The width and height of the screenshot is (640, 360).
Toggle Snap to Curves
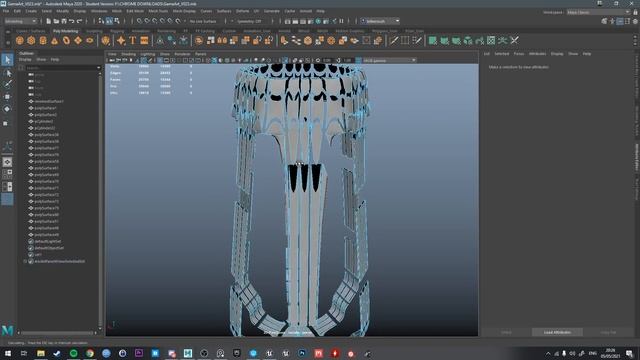click(x=147, y=21)
